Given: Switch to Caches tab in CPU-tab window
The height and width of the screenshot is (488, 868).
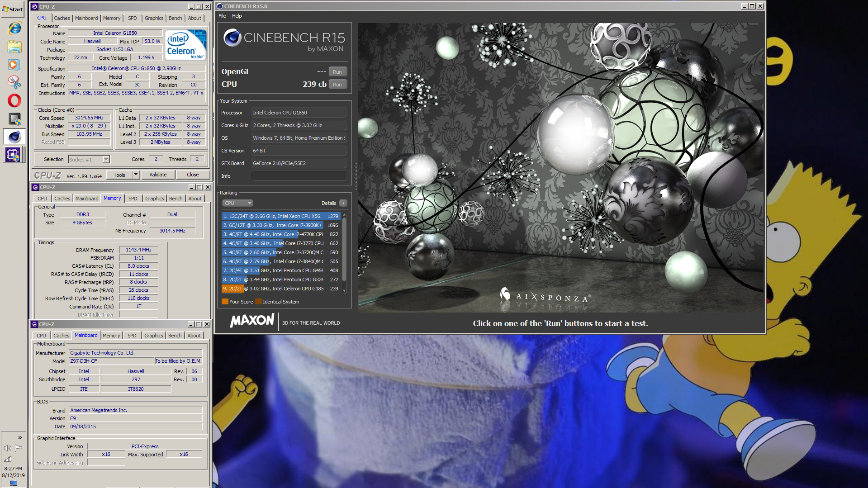Looking at the screenshot, I should [62, 18].
